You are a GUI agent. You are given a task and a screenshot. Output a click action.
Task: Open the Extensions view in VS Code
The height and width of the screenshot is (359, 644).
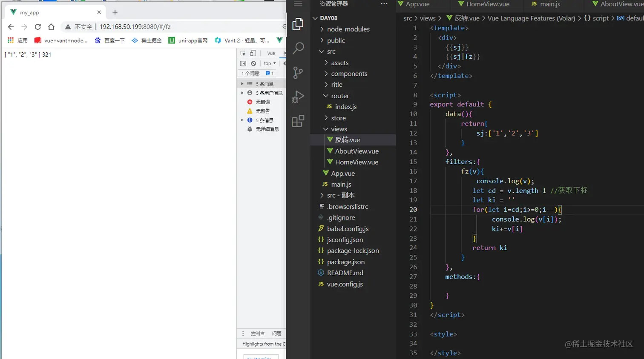click(298, 121)
